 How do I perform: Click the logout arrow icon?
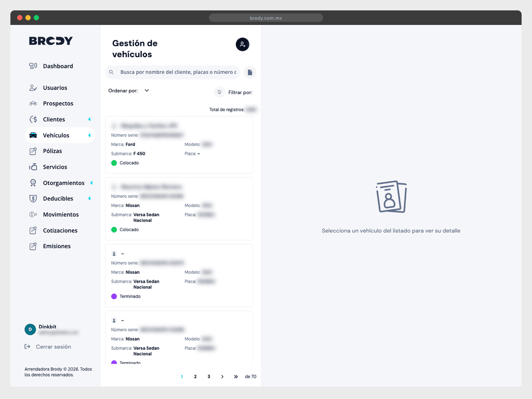tap(28, 347)
